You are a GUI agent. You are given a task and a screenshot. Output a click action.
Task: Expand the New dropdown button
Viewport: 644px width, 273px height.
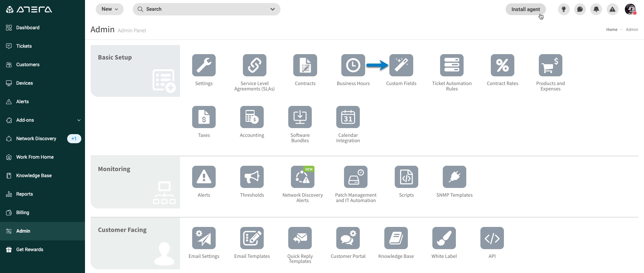click(110, 9)
